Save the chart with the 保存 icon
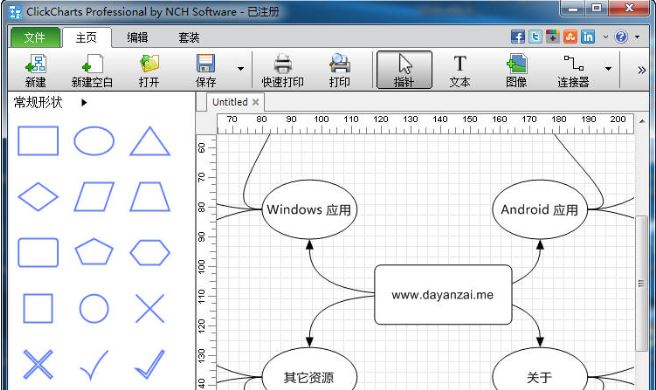Screen dimensions: 656x390 pyautogui.click(x=206, y=70)
